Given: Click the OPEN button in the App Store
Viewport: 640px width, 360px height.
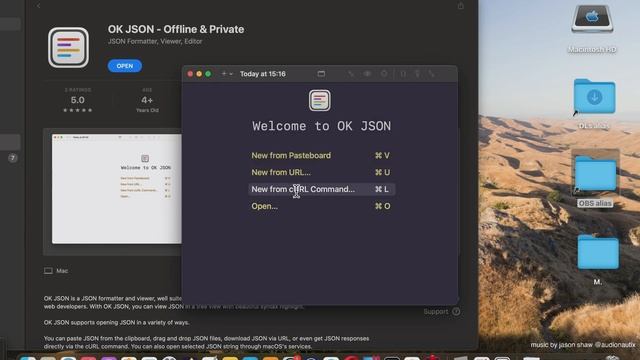Looking at the screenshot, I should [124, 66].
